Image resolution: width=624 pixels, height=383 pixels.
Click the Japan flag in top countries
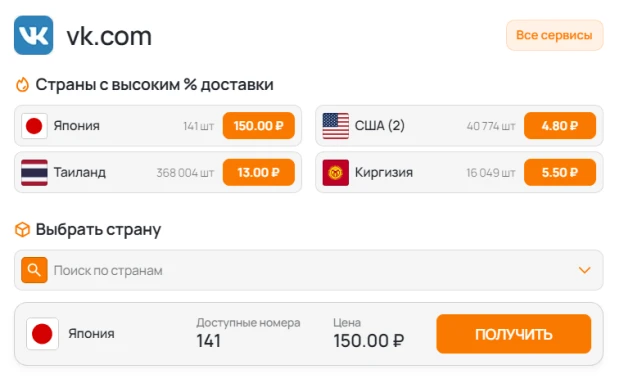point(34,126)
